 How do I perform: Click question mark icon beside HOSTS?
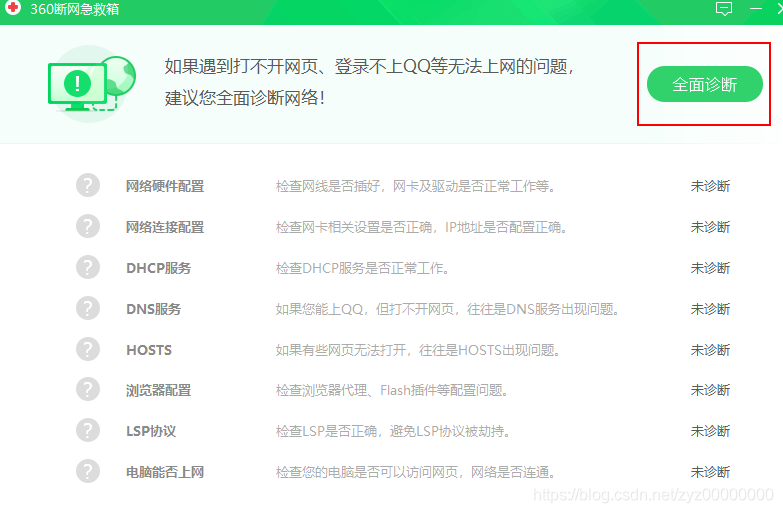click(88, 349)
